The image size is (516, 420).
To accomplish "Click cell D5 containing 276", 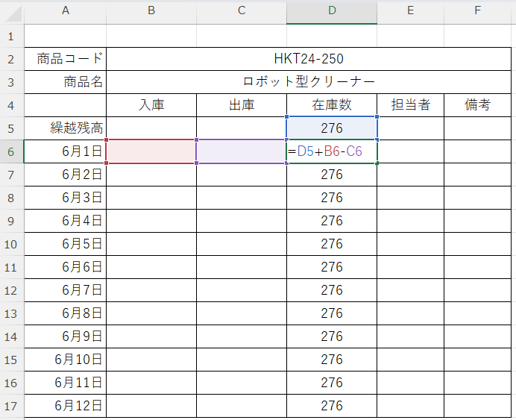I will pos(332,128).
